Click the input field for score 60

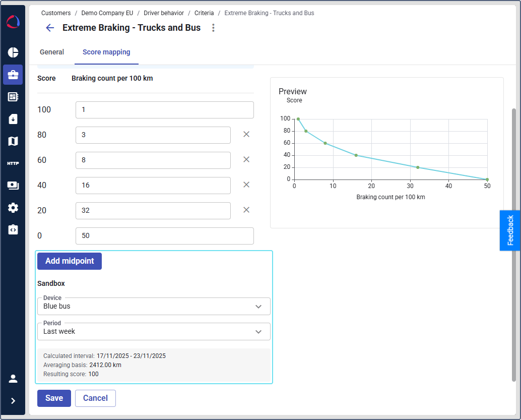tap(153, 160)
